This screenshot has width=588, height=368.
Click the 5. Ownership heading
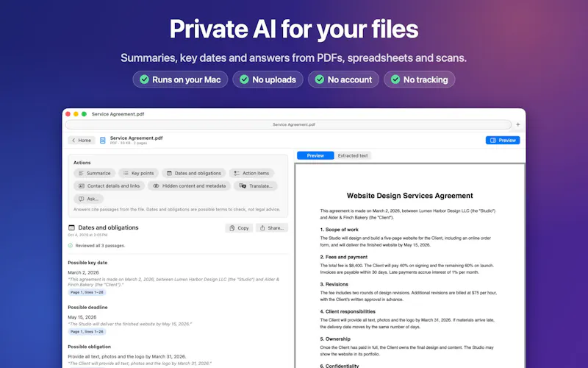[335, 339]
